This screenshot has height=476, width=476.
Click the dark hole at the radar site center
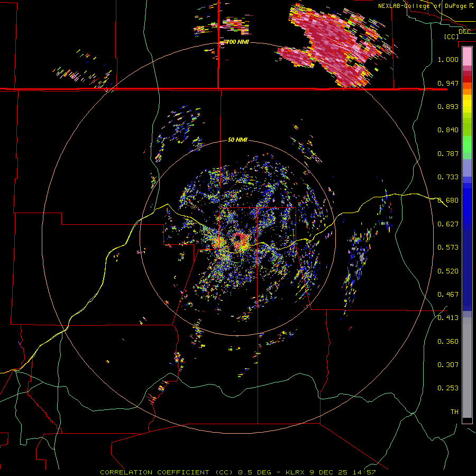[237, 236]
